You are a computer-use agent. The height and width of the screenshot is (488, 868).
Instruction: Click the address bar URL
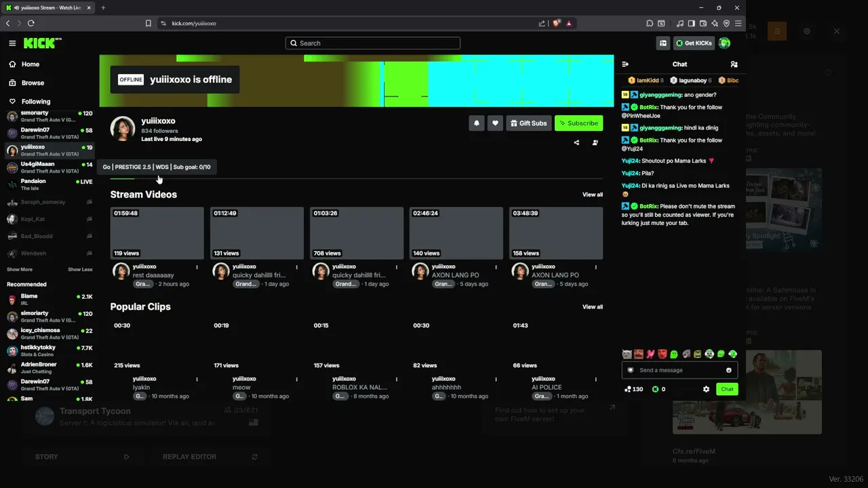click(x=194, y=23)
